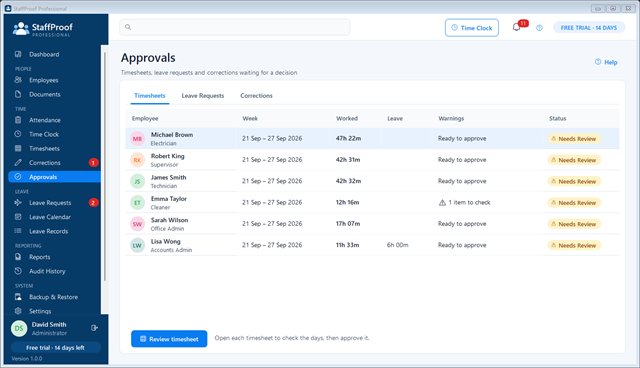640x368 pixels.
Task: Sort by the Worked column header
Action: 347,118
